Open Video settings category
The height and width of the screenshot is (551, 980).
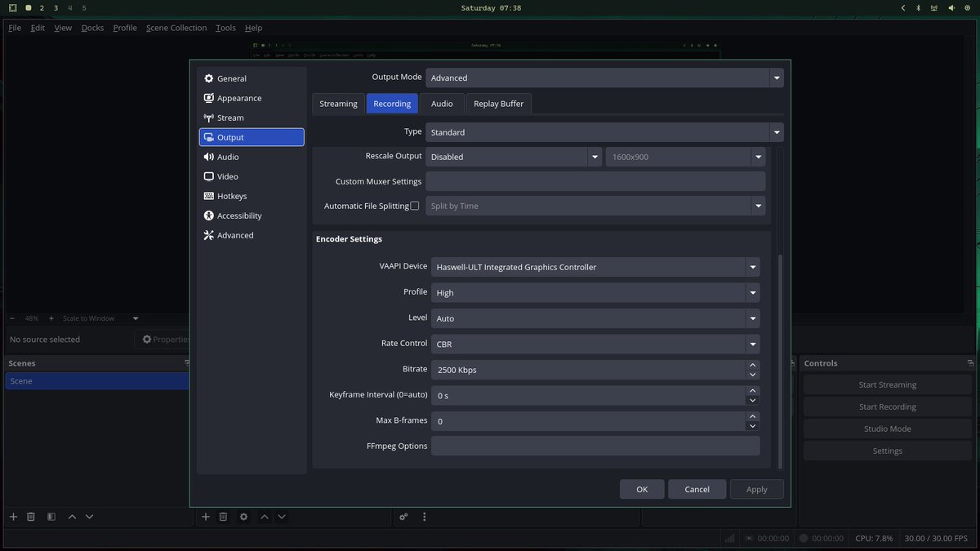252,176
